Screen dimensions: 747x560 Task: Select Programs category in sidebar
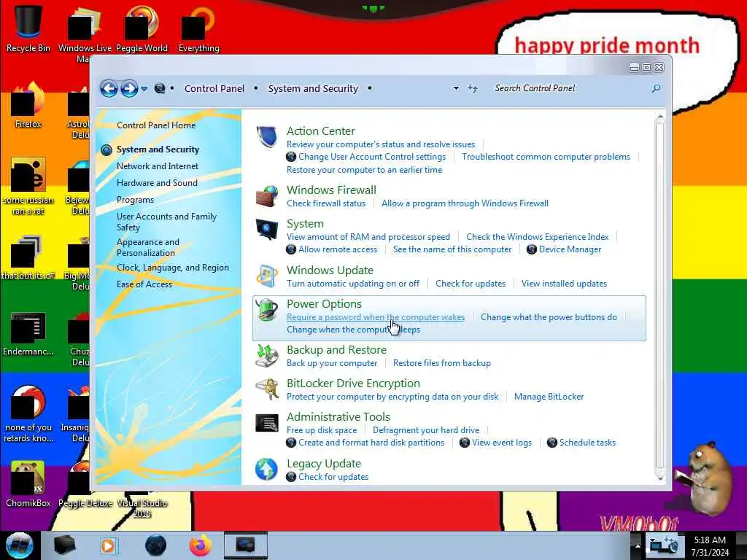point(135,200)
